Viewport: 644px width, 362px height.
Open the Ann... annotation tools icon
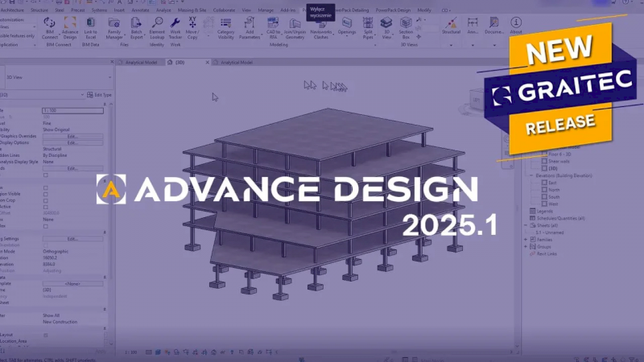(473, 27)
